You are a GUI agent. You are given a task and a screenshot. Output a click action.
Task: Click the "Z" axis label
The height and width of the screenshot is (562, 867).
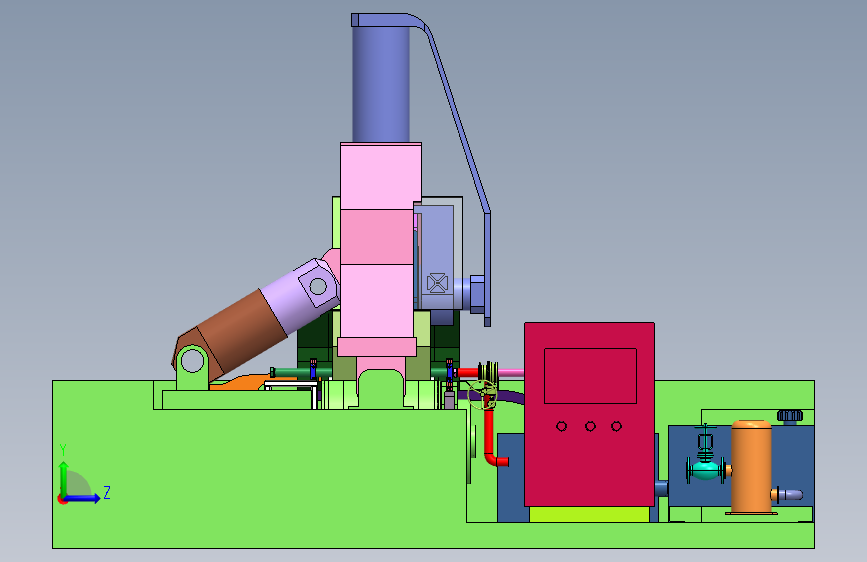coord(107,492)
